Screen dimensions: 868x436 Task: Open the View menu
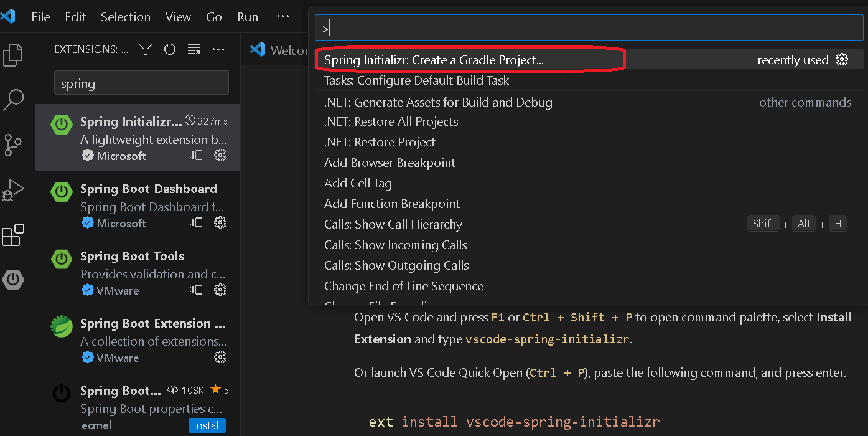click(178, 17)
